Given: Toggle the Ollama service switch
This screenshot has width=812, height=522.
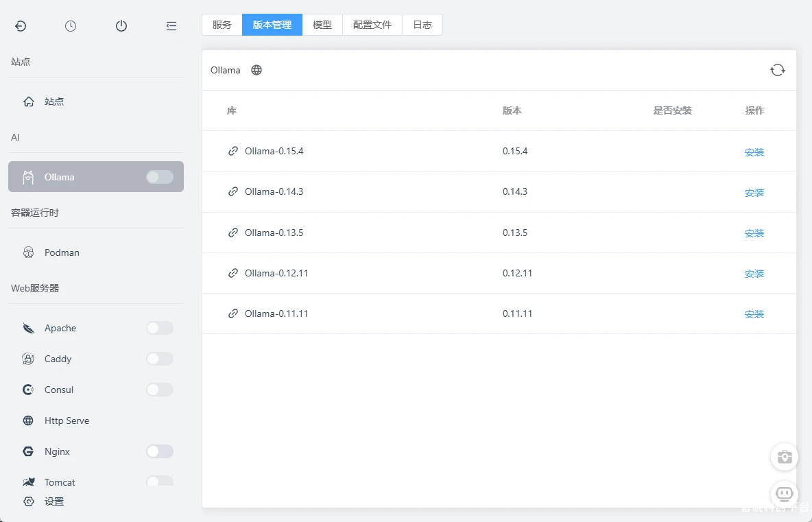Looking at the screenshot, I should pos(159,177).
